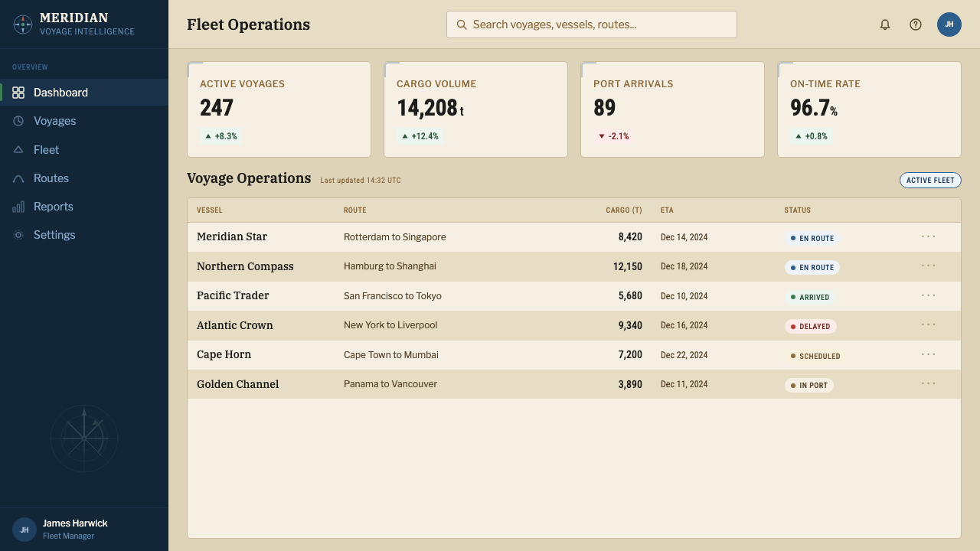Click the San Francisco to Tokyo route
Screen dimensions: 980x551
(x=393, y=296)
